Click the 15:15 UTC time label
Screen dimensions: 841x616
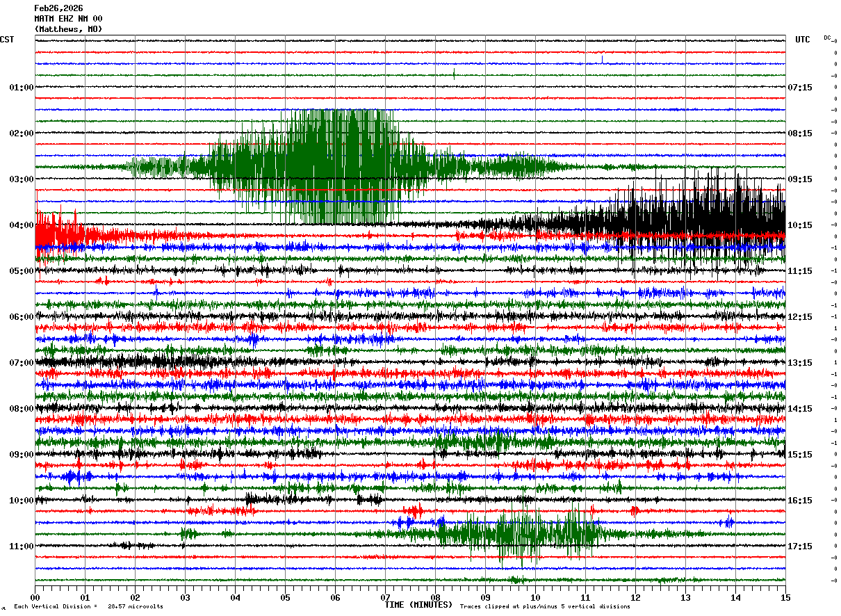(x=801, y=455)
